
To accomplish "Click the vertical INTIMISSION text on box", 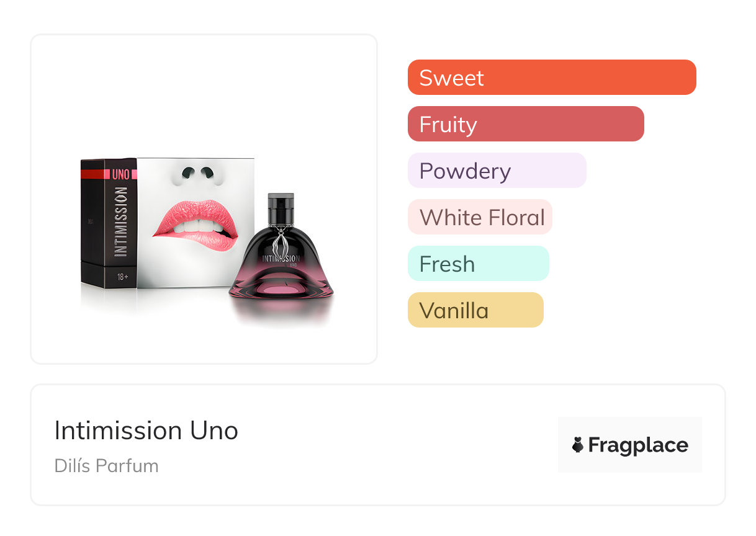I will tap(121, 222).
